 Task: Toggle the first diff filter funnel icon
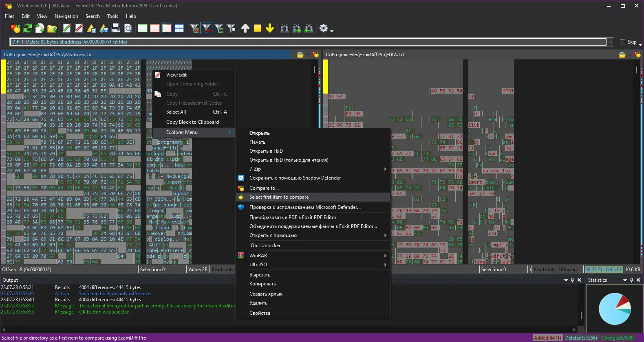[194, 28]
